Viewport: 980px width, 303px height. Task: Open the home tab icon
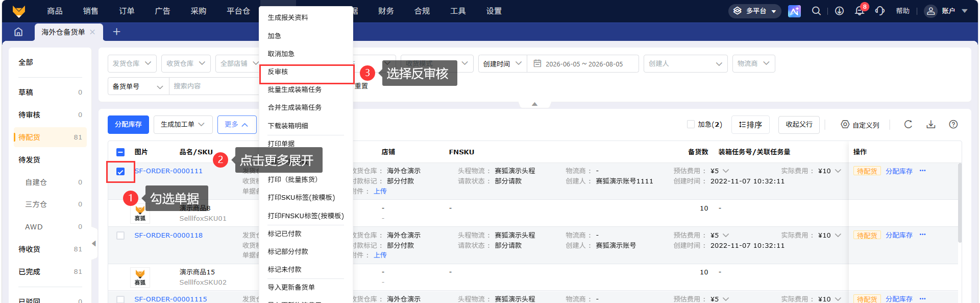[x=18, y=32]
